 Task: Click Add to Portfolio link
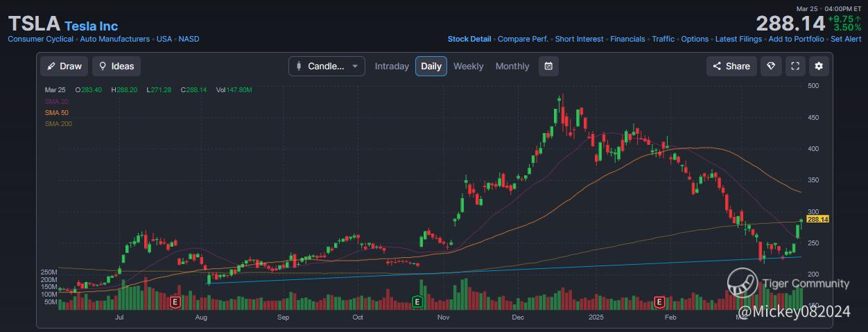(796, 40)
